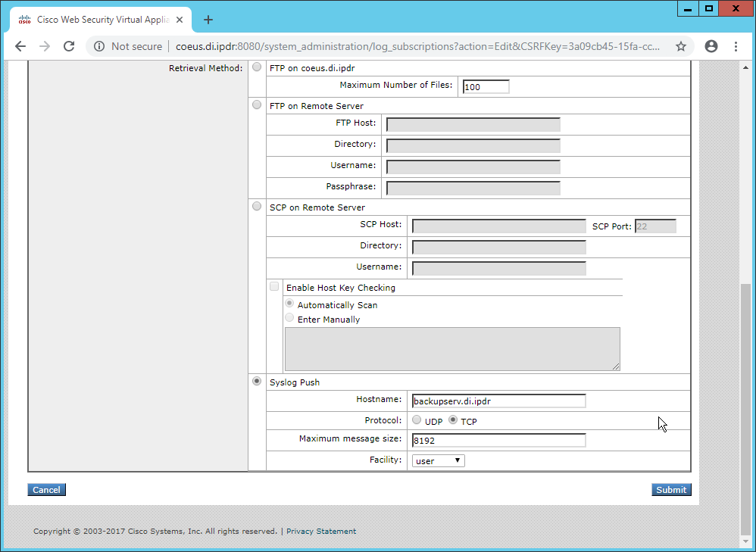
Task: Click the host key manual entry textarea
Action: [x=452, y=349]
